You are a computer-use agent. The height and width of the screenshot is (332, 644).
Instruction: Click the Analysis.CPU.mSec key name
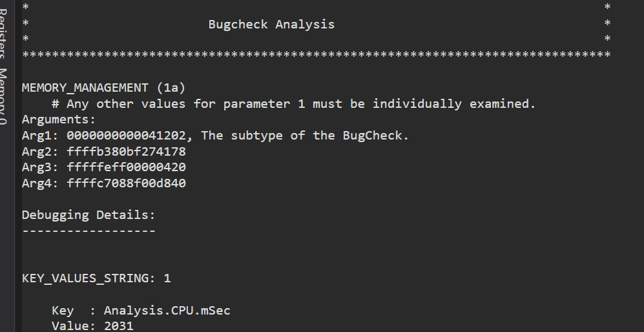167,310
